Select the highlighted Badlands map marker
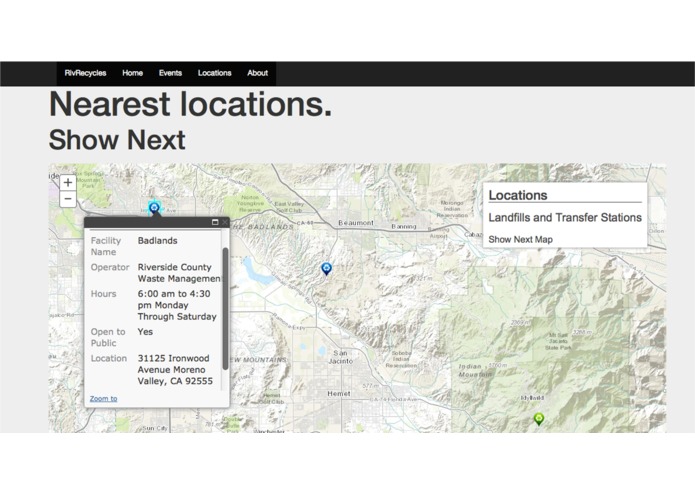695x494 pixels. click(x=154, y=208)
